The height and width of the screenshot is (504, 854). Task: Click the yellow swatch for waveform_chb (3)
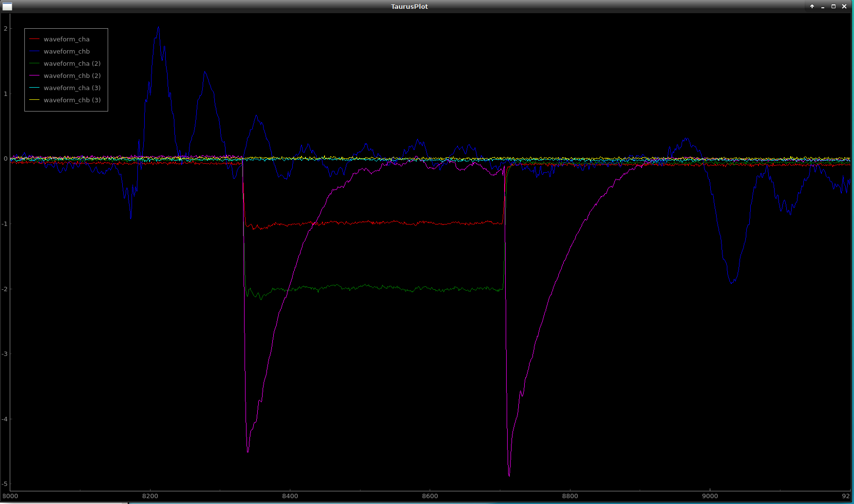[34, 100]
